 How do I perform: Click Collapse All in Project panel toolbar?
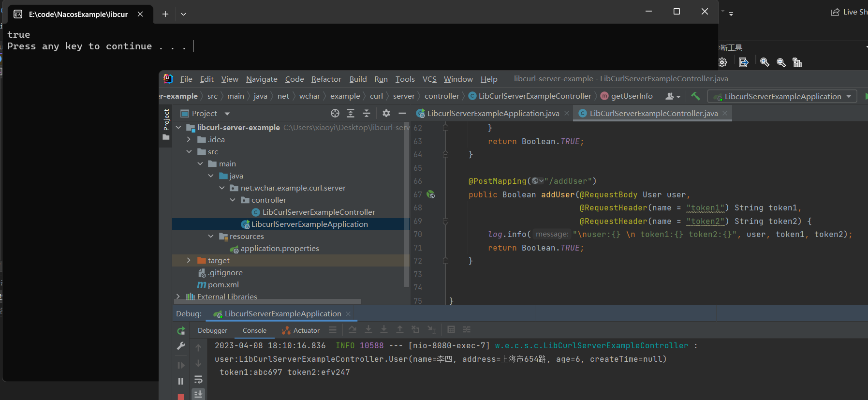tap(367, 113)
